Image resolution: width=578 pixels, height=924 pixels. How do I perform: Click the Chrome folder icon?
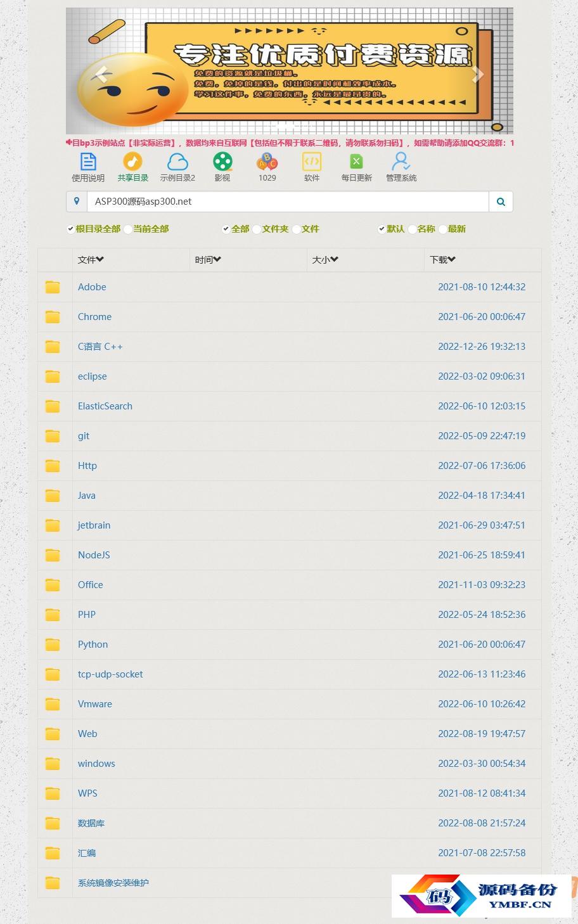(53, 317)
